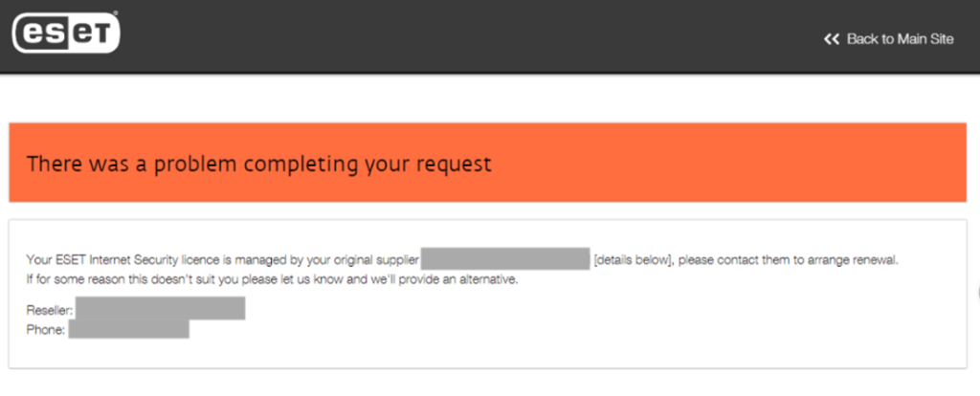
Task: Go back via the "Back to Main Site" link
Action: 900,39
